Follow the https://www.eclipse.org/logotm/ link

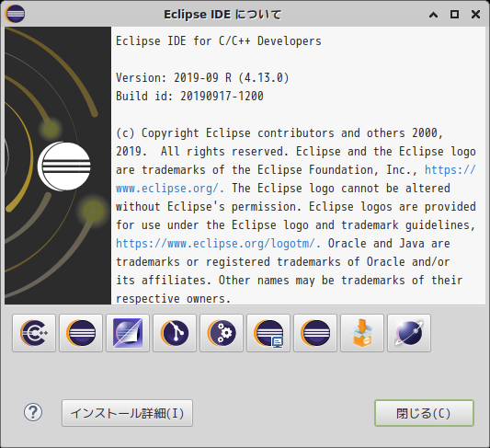216,244
